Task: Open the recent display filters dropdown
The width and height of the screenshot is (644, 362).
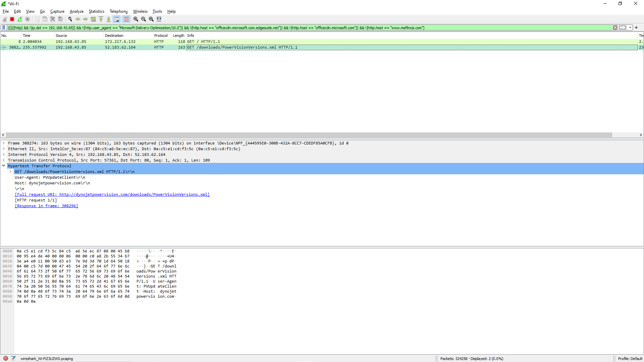Action: pyautogui.click(x=630, y=27)
